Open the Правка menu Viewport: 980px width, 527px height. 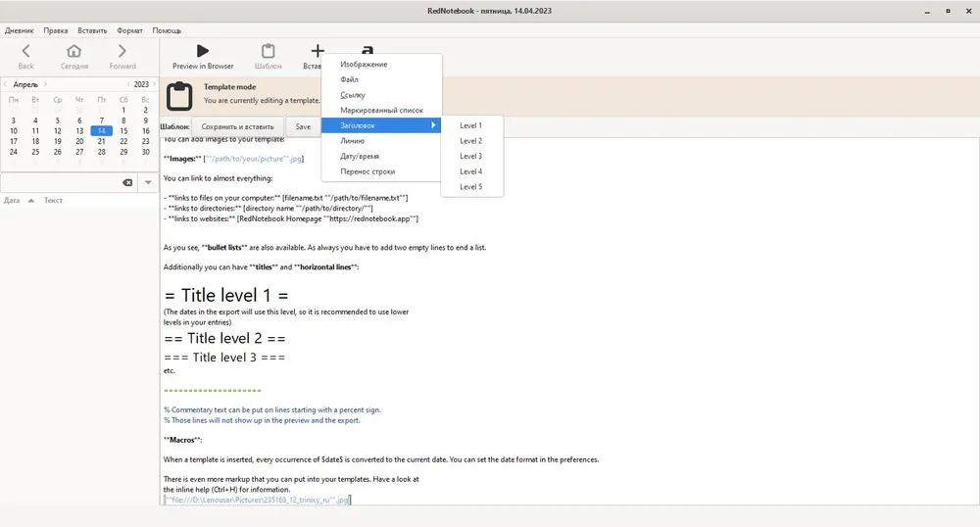coord(56,30)
